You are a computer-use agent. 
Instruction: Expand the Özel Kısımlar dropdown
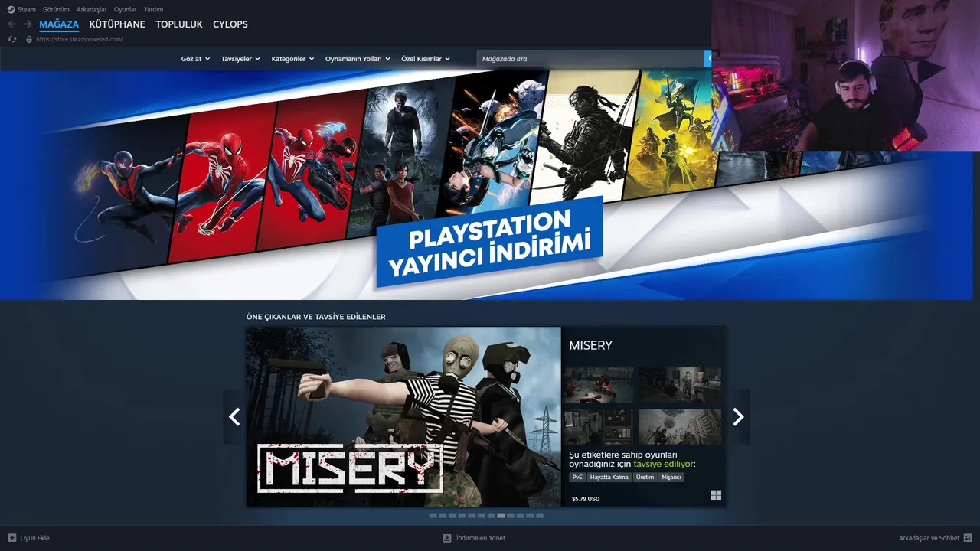(426, 59)
